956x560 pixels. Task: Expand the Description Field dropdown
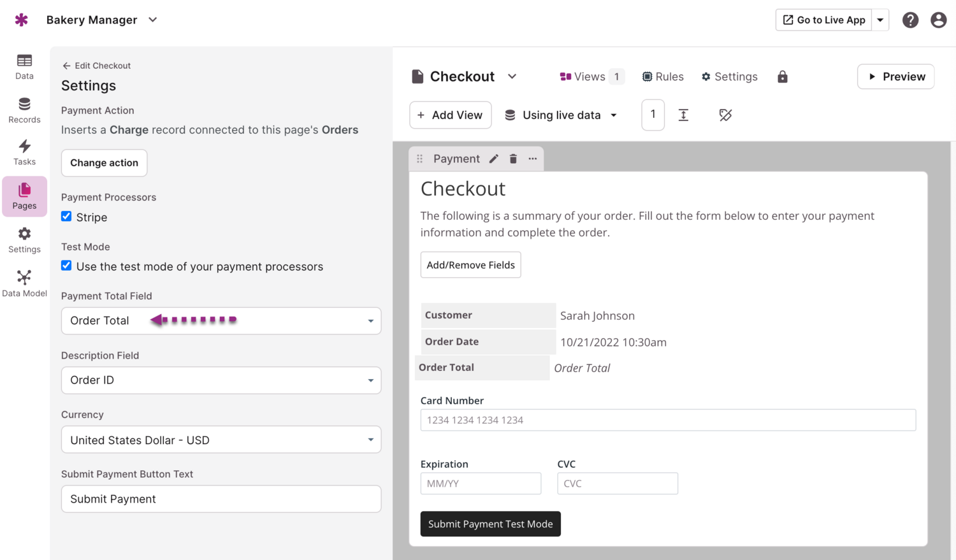tap(221, 380)
